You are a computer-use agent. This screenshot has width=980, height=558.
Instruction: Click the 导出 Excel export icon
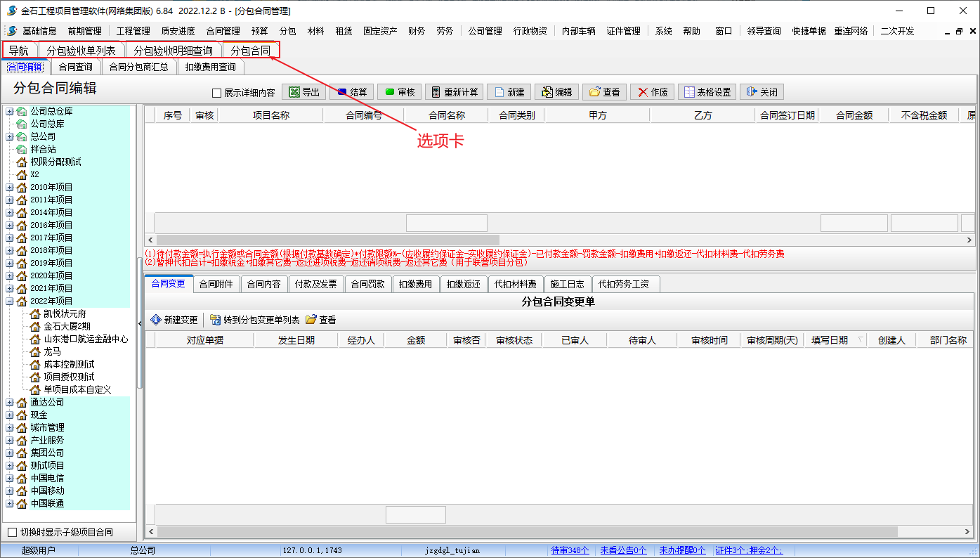(295, 92)
